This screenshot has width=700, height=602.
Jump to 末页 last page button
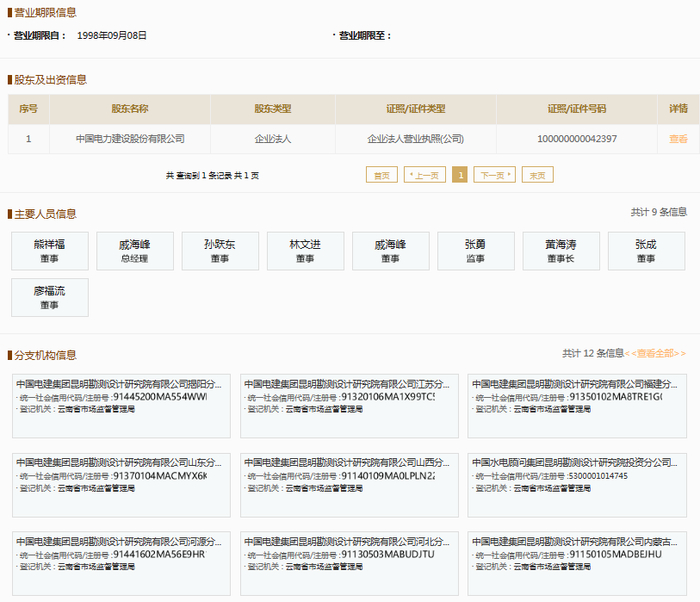[x=538, y=175]
